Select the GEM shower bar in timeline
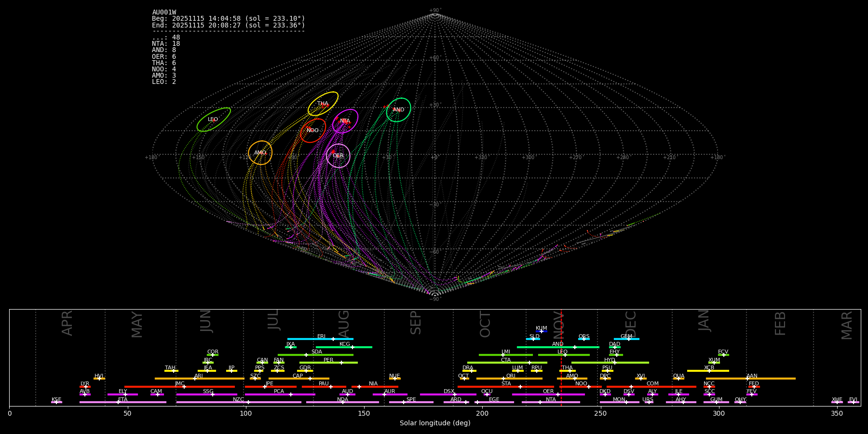This screenshot has width=868, height=434. [x=626, y=339]
